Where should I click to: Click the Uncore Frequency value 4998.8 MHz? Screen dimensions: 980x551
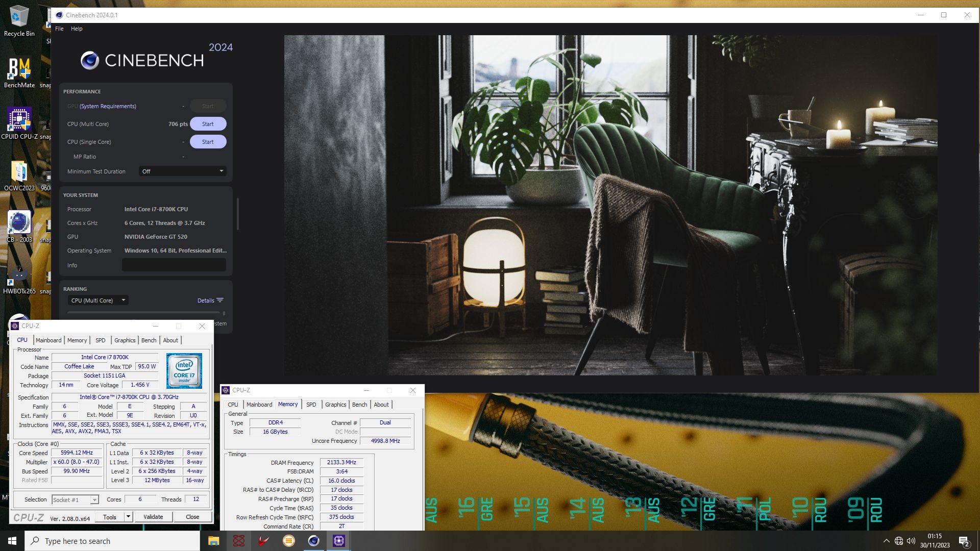[x=385, y=441]
